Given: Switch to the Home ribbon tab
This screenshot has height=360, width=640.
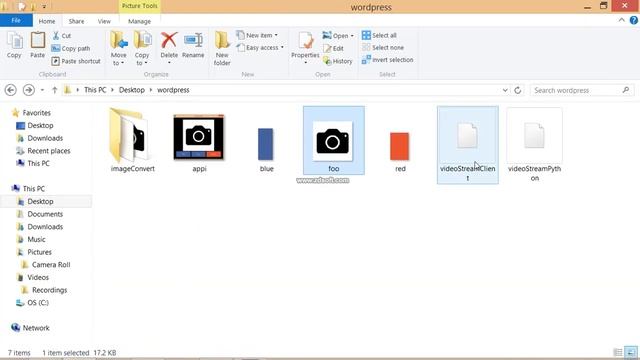Looking at the screenshot, I should point(47,21).
